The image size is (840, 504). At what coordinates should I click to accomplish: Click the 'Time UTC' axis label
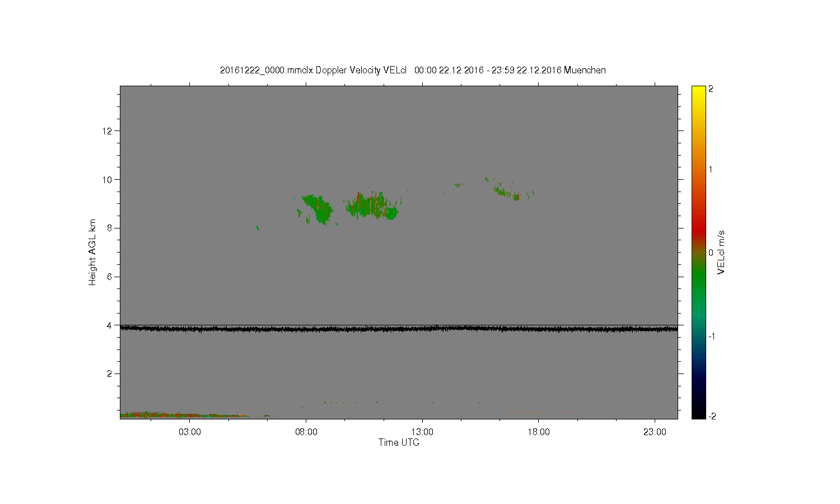399,442
